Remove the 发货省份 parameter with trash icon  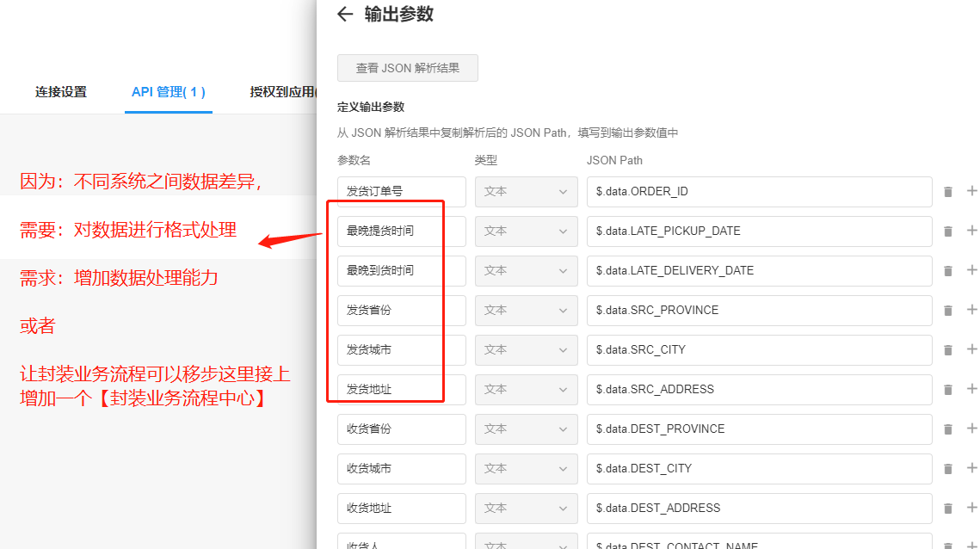pyautogui.click(x=948, y=311)
